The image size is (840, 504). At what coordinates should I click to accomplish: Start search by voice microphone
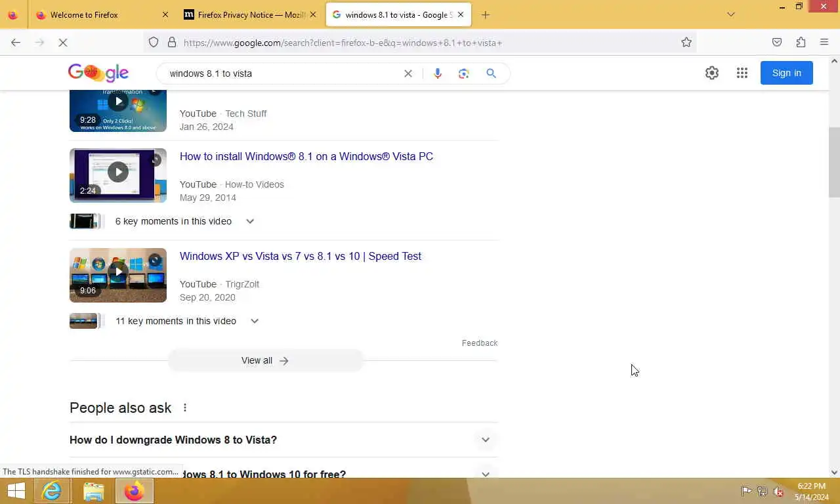click(x=438, y=73)
